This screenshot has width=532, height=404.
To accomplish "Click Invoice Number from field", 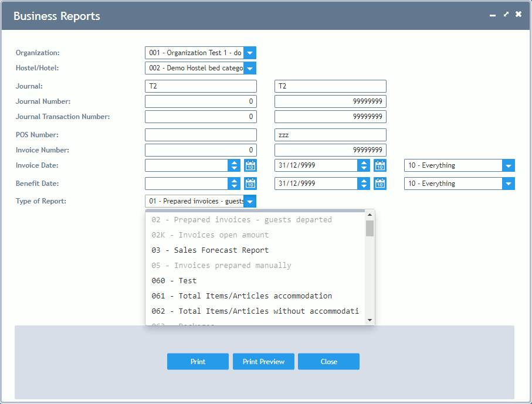I will point(201,150).
